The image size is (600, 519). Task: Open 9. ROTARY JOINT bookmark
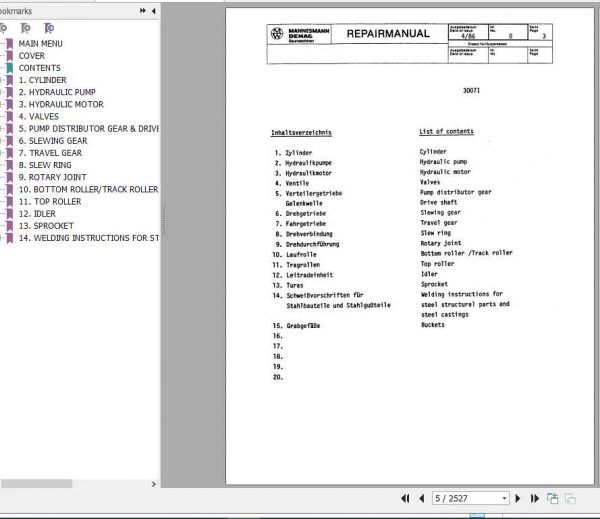pos(52,177)
